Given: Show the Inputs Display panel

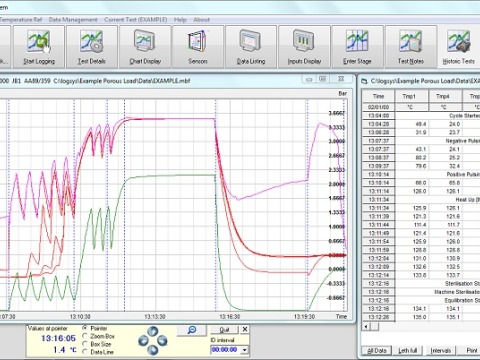Looking at the screenshot, I should (304, 47).
